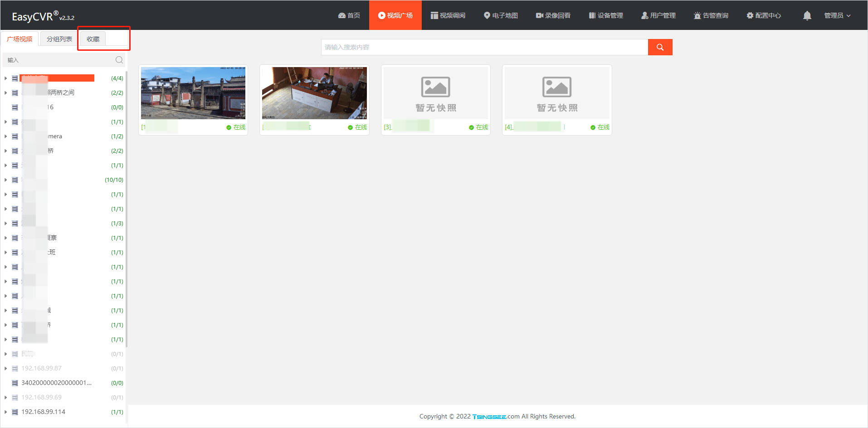Screen dimensions: 868x428
Task: Open 设备管理 device management
Action: coord(606,15)
